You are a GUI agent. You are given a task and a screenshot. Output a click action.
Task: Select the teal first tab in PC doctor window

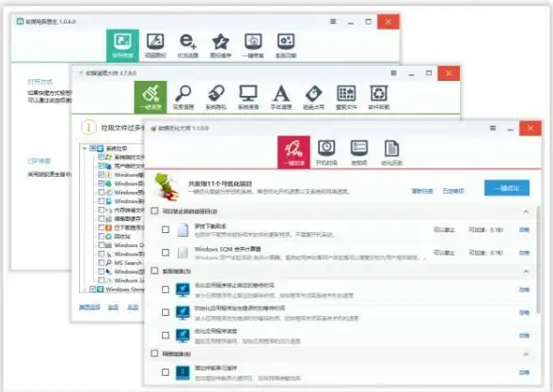coord(122,45)
